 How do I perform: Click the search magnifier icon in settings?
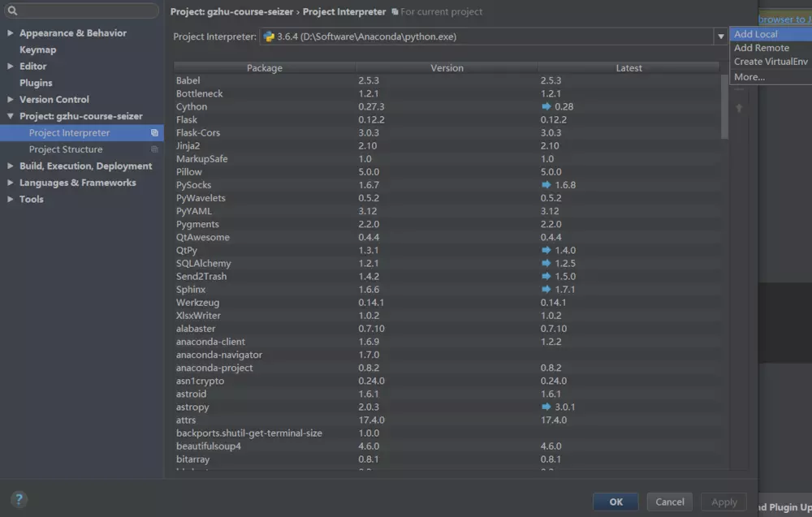click(x=12, y=11)
